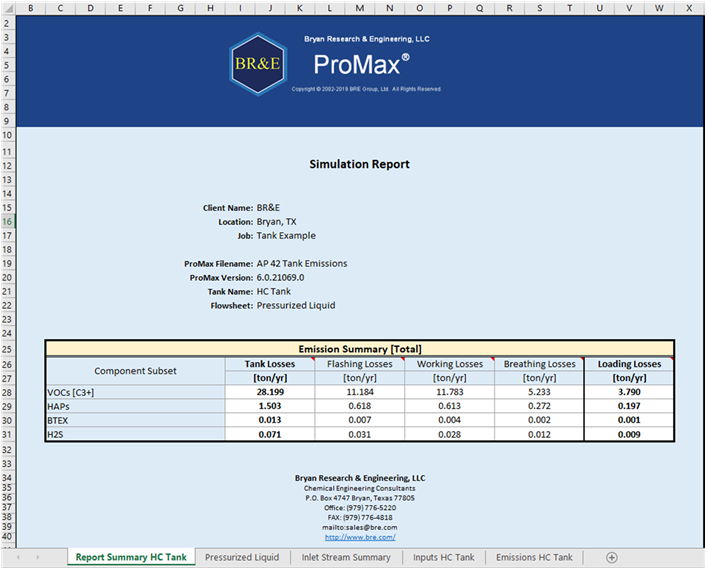Select row 40 header
The height and width of the screenshot is (570, 707).
coord(8,537)
